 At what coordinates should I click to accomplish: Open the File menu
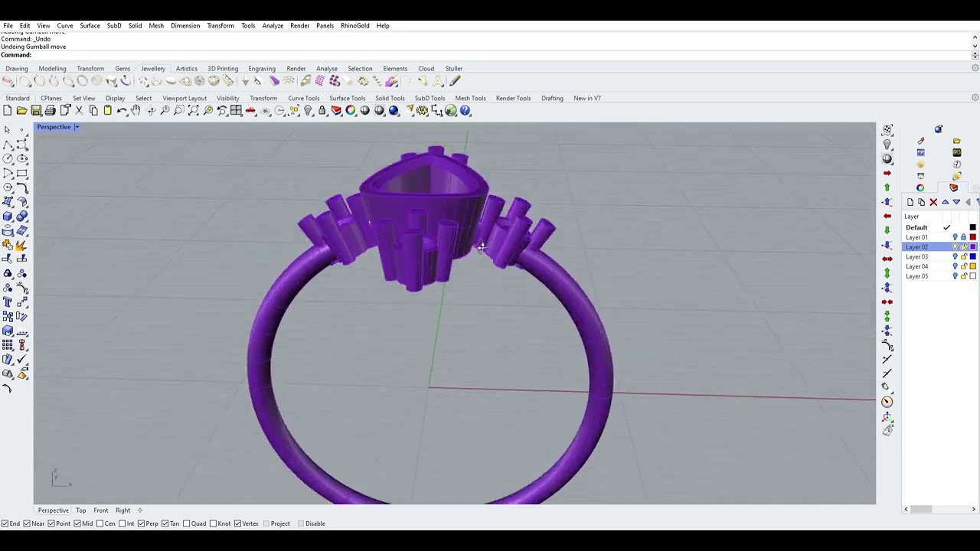[x=8, y=25]
